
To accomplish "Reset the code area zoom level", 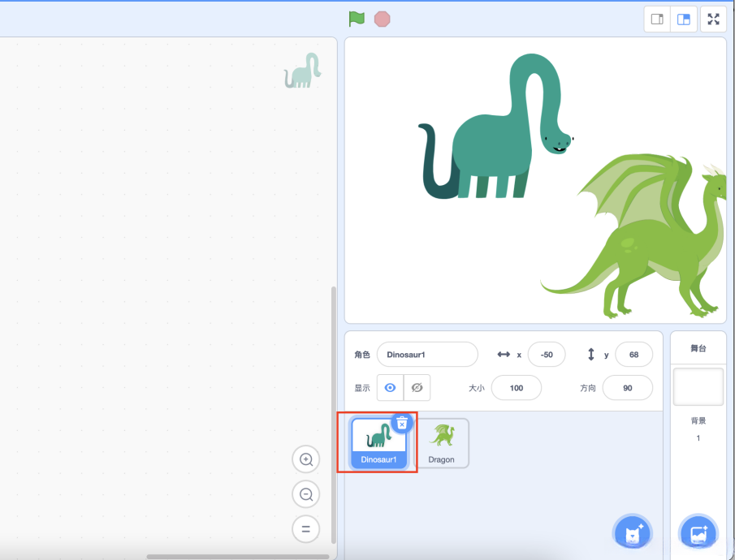I will [x=305, y=528].
